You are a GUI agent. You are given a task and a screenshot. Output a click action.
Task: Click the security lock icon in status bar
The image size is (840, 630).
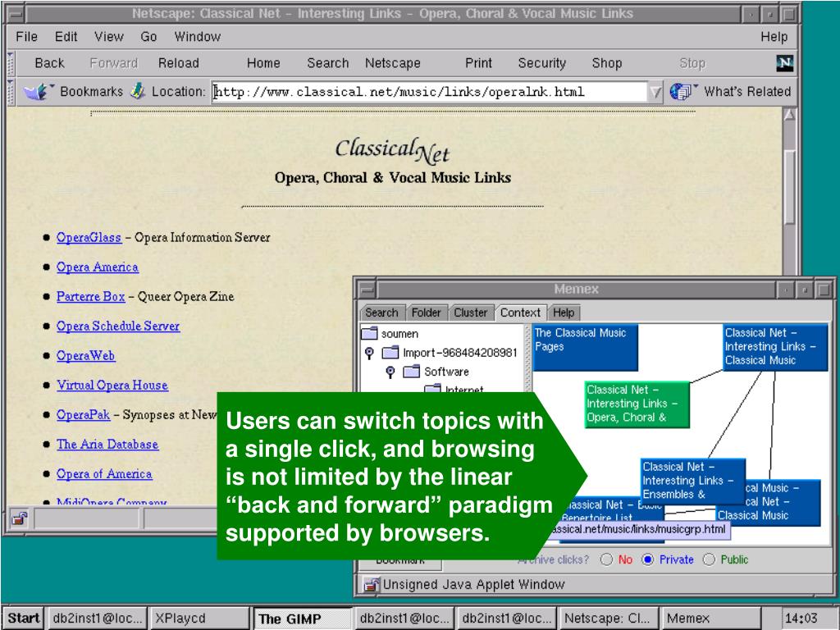[x=20, y=518]
